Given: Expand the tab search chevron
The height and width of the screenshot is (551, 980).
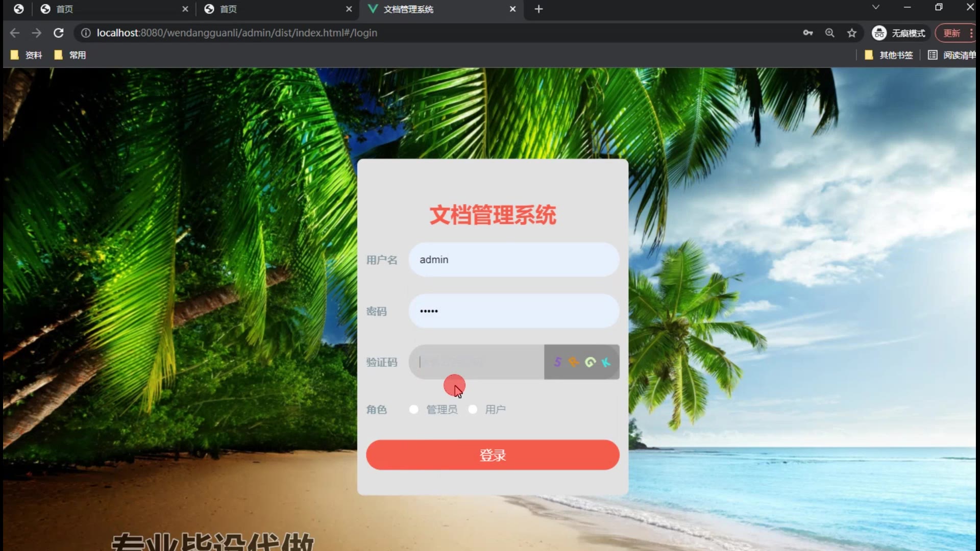Looking at the screenshot, I should tap(876, 7).
